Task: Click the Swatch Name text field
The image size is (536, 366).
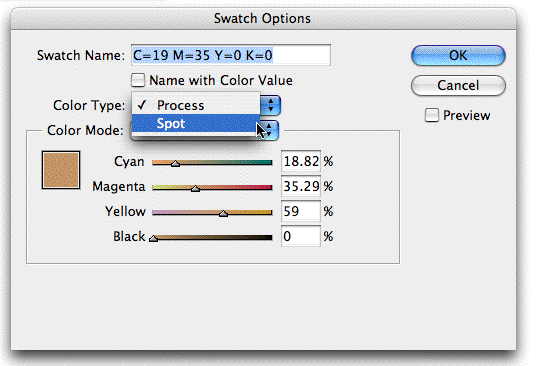Action: [231, 55]
